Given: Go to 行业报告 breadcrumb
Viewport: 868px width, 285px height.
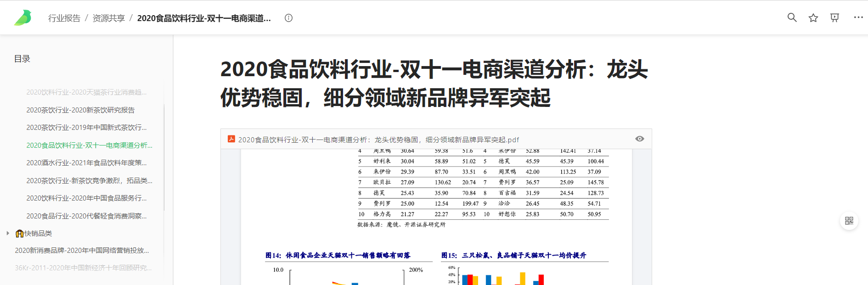Looking at the screenshot, I should coord(64,18).
